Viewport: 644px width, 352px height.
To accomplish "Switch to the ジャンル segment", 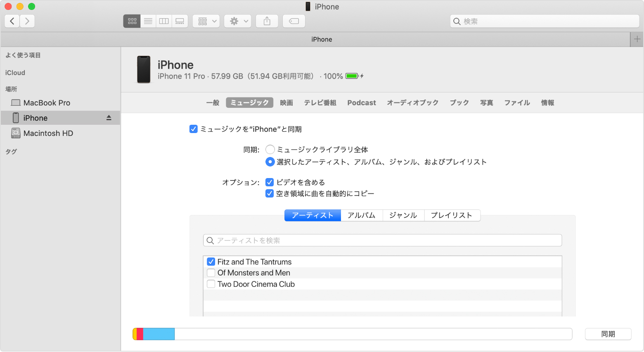I will click(x=403, y=215).
